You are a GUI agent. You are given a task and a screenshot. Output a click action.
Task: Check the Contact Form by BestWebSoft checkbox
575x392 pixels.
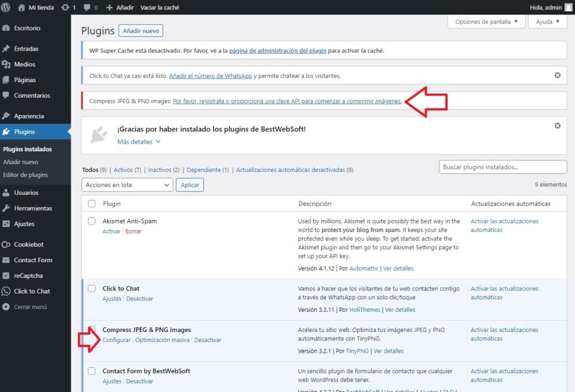pyautogui.click(x=92, y=371)
